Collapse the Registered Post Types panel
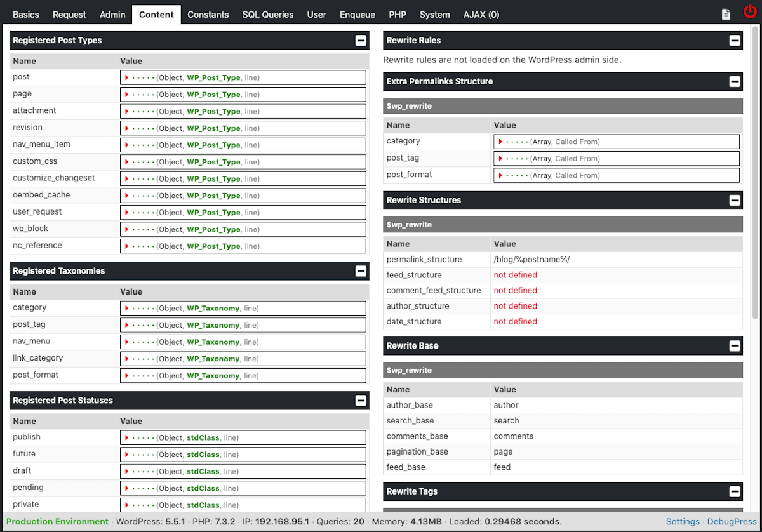 tap(361, 41)
